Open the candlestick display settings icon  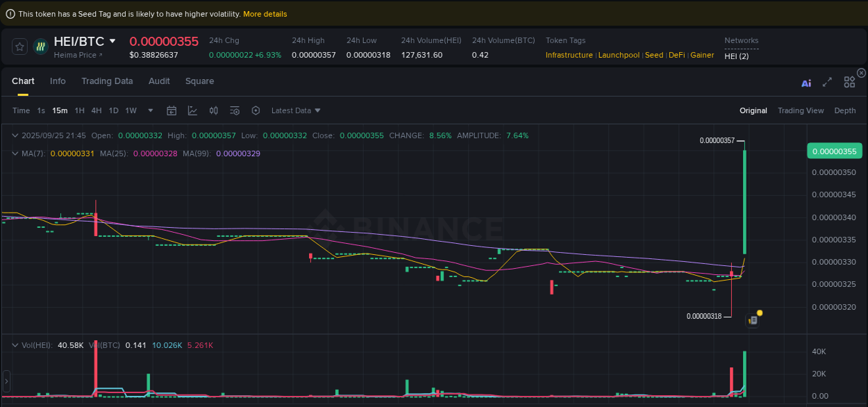213,110
